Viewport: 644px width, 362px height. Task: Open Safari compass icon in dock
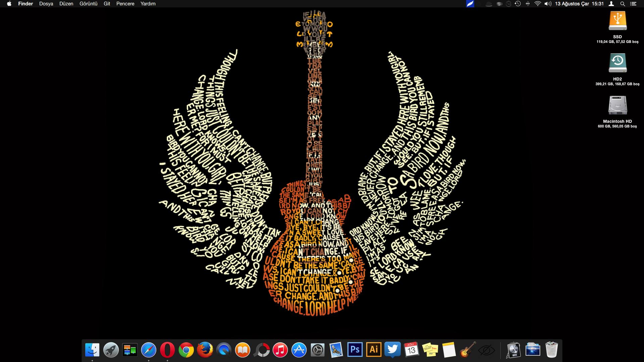tap(149, 350)
